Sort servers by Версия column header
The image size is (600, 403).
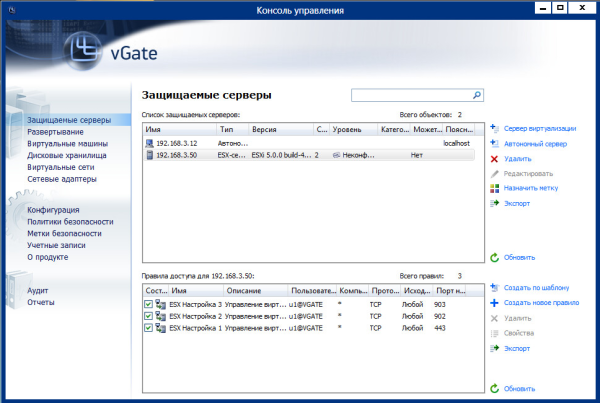pos(281,129)
